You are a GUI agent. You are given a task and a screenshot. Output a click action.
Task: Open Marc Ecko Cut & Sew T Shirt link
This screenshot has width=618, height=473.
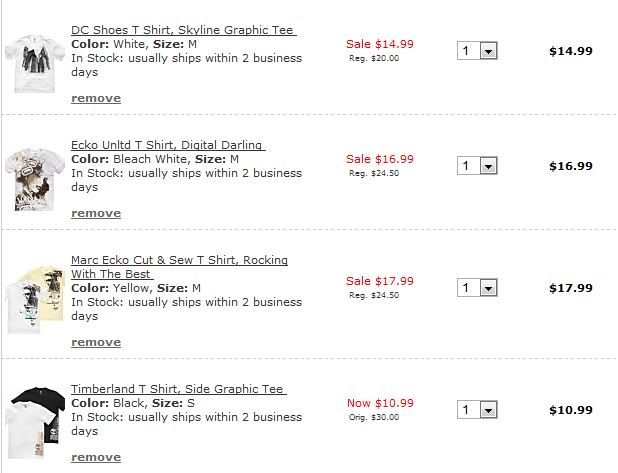coord(179,267)
